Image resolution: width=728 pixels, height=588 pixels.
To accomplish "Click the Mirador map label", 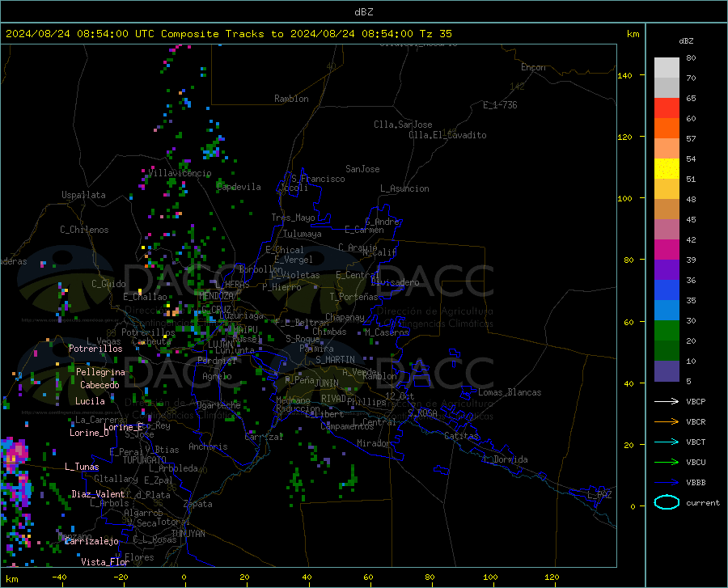I will pos(374,443).
